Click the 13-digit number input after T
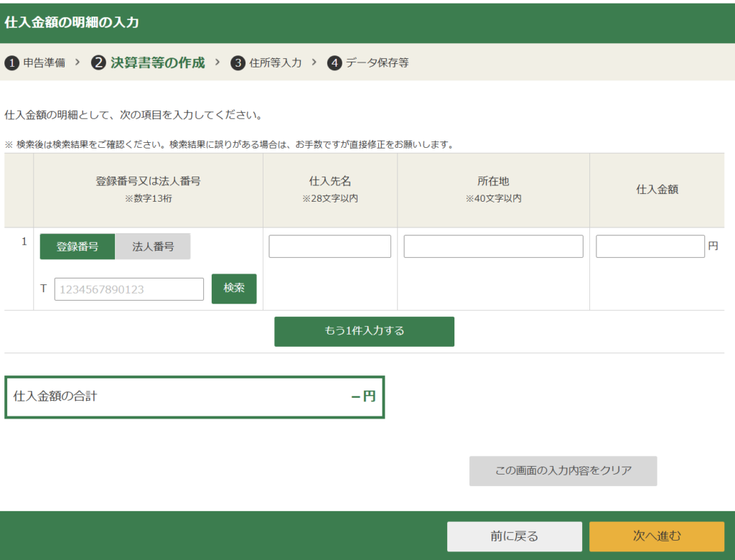The width and height of the screenshot is (735, 560). coord(128,289)
